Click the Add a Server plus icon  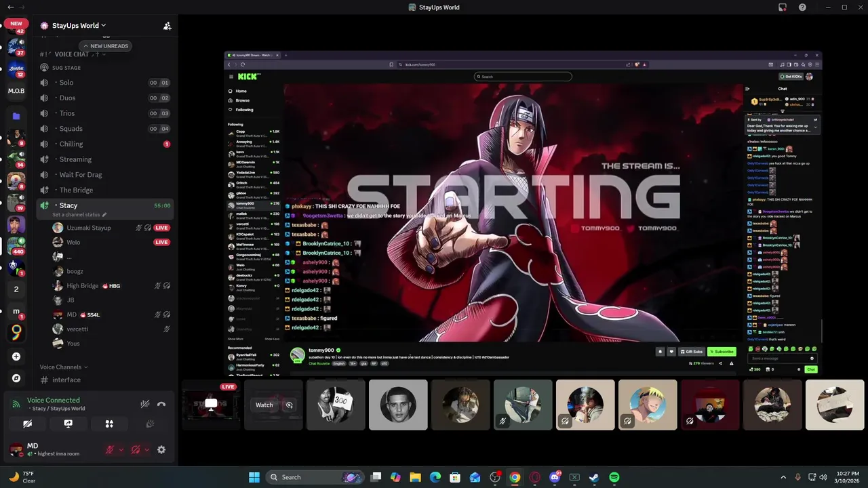pos(16,357)
